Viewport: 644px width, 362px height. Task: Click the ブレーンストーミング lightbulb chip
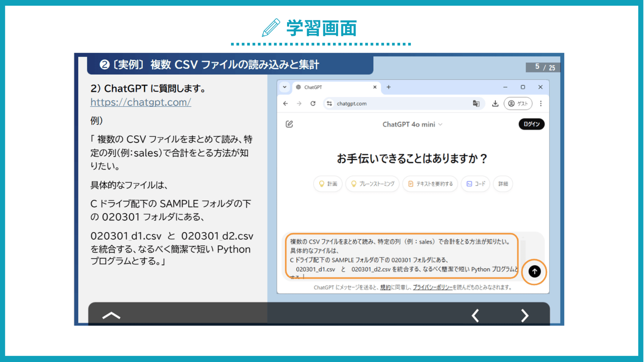tap(372, 184)
